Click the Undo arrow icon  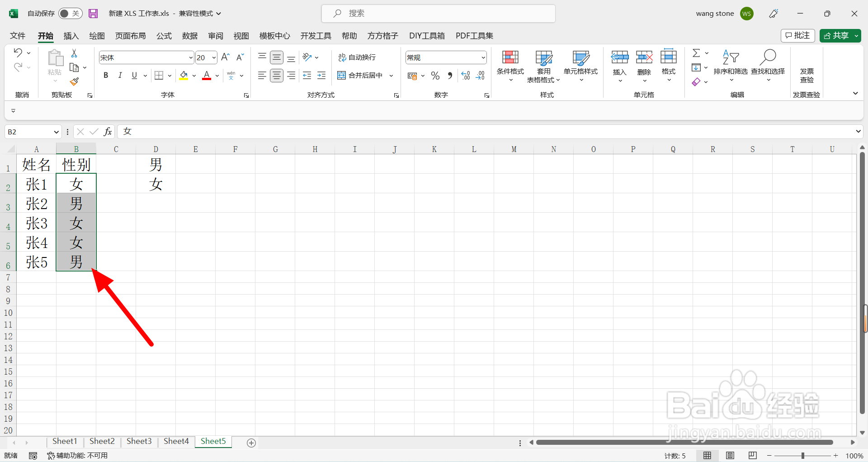click(18, 52)
